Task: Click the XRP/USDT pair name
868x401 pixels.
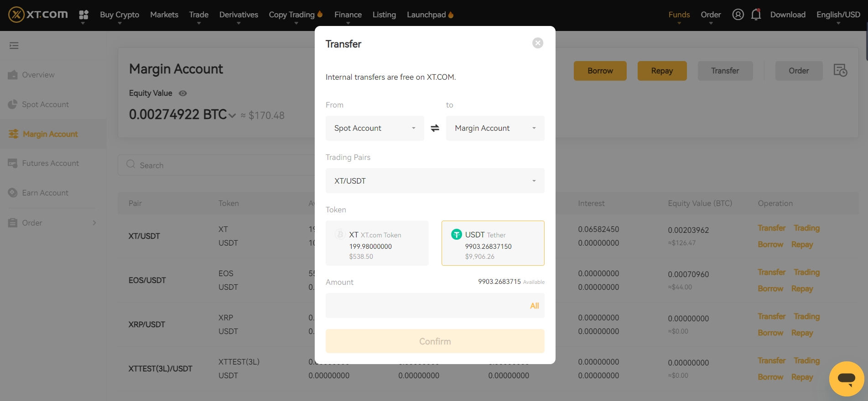Action: [x=146, y=324]
